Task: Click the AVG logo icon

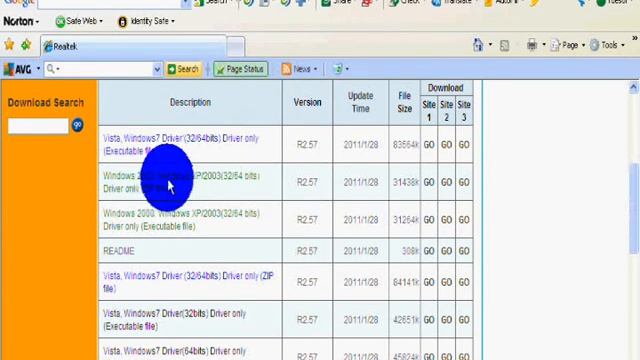Action: click(x=18, y=69)
